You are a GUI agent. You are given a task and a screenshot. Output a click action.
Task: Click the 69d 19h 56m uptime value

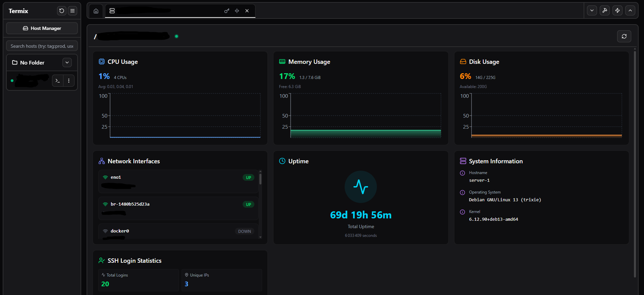361,215
